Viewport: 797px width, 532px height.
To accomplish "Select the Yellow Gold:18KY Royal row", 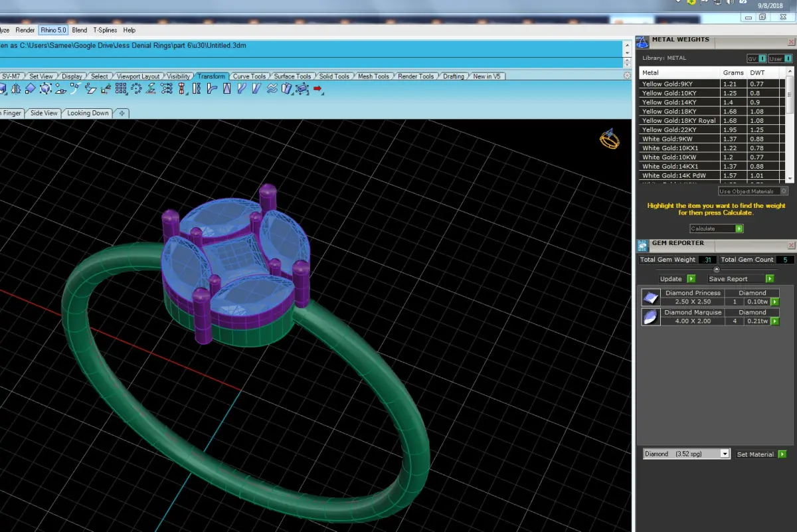I will pos(713,121).
